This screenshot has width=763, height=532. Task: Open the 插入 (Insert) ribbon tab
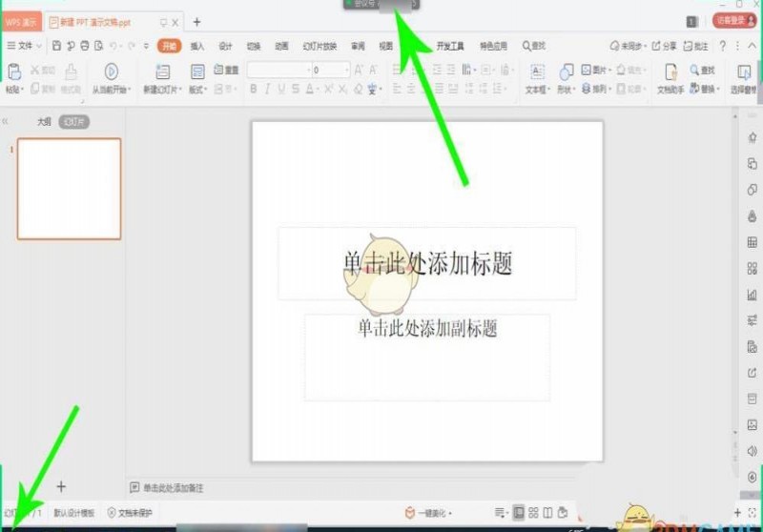coord(196,46)
